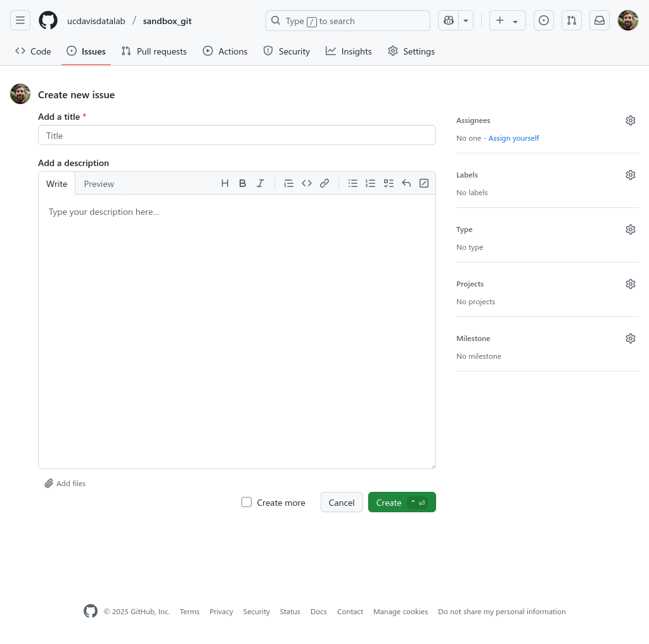Add a numbered list
This screenshot has width=649, height=644.
[x=371, y=183]
